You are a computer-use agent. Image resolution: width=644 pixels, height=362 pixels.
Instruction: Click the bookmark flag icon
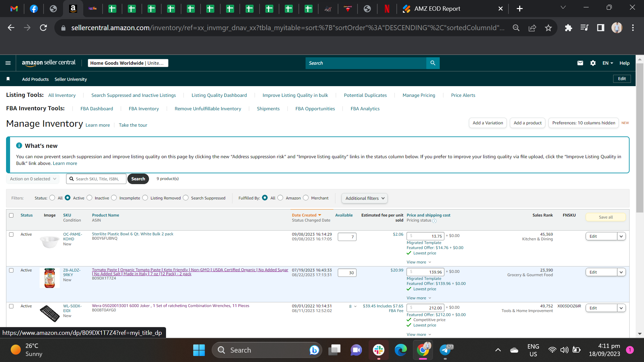click(8, 79)
